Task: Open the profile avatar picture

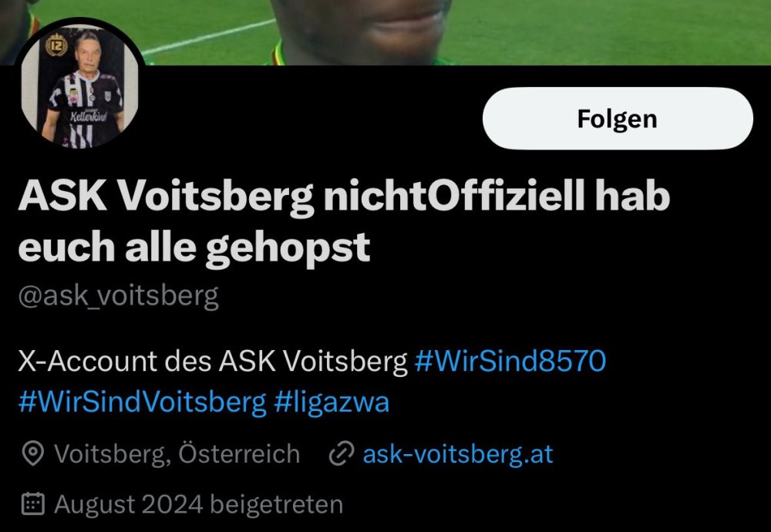Action: pyautogui.click(x=79, y=86)
